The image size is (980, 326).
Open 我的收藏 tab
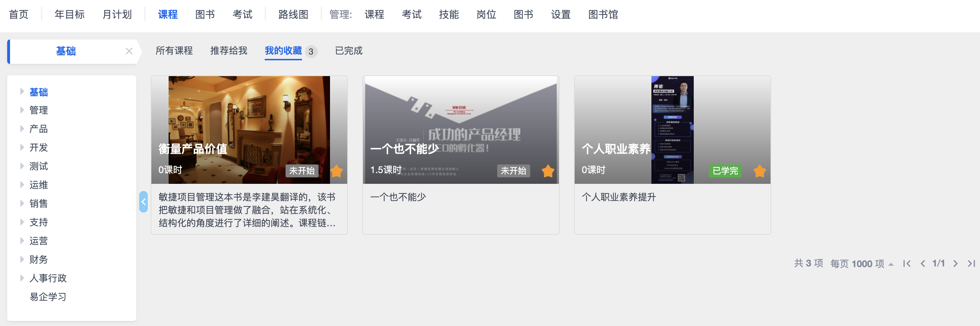pyautogui.click(x=283, y=51)
